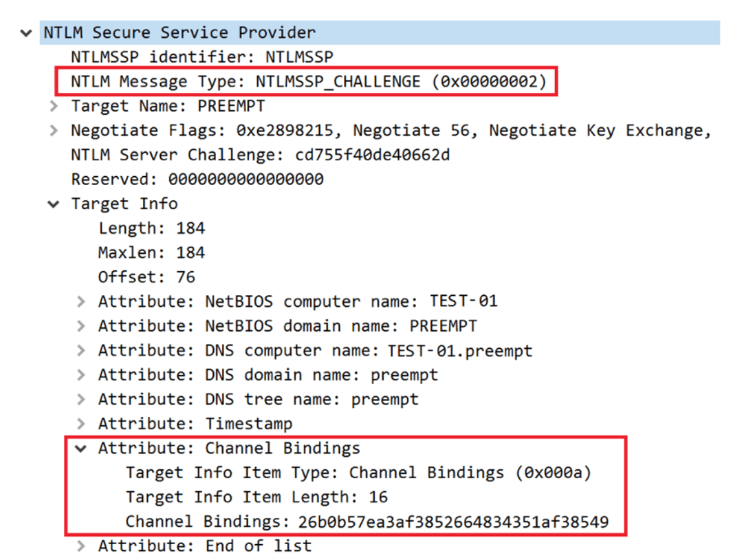The image size is (753, 560).
Task: Expand the End of list attribute
Action: point(81,546)
